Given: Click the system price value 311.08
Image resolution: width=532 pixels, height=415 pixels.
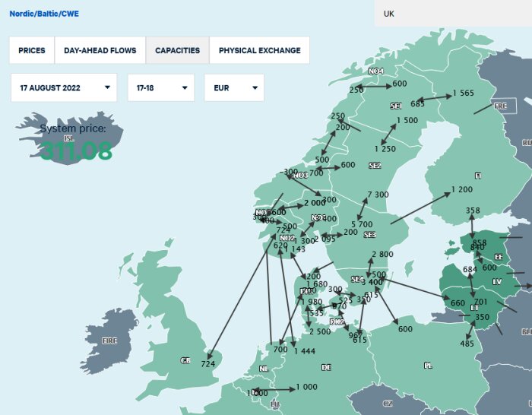Looking at the screenshot, I should click(76, 150).
